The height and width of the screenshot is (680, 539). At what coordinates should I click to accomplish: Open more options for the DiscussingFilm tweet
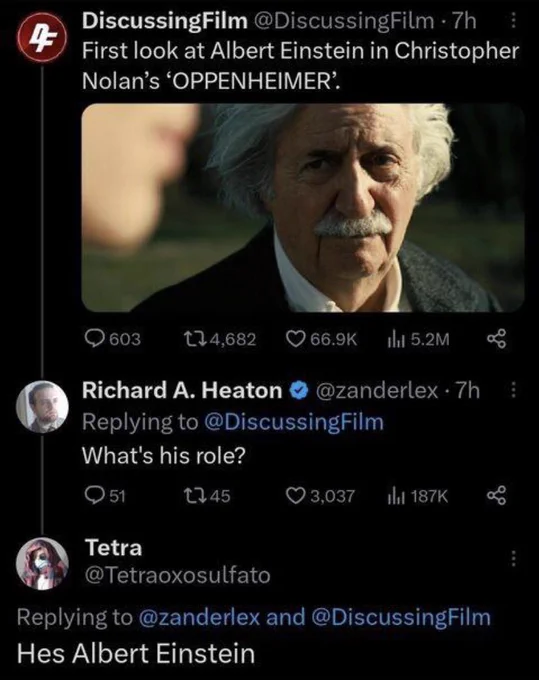pos(513,20)
